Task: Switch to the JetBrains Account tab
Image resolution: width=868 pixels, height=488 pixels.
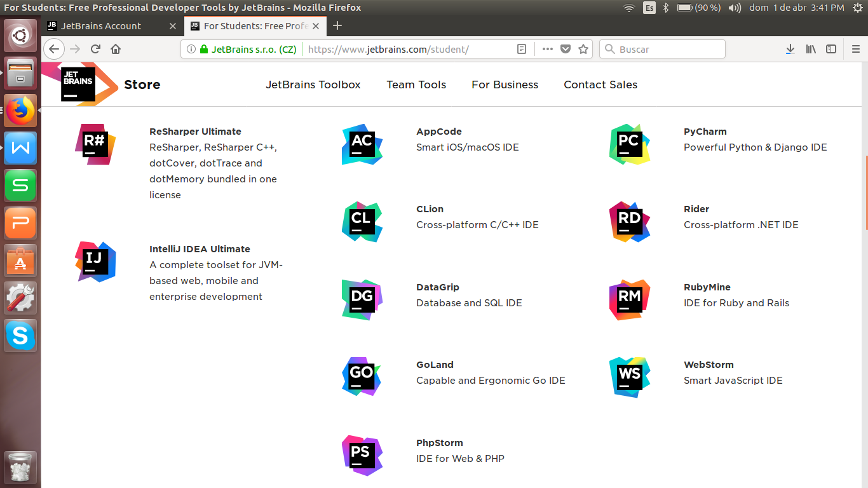Action: click(x=101, y=26)
